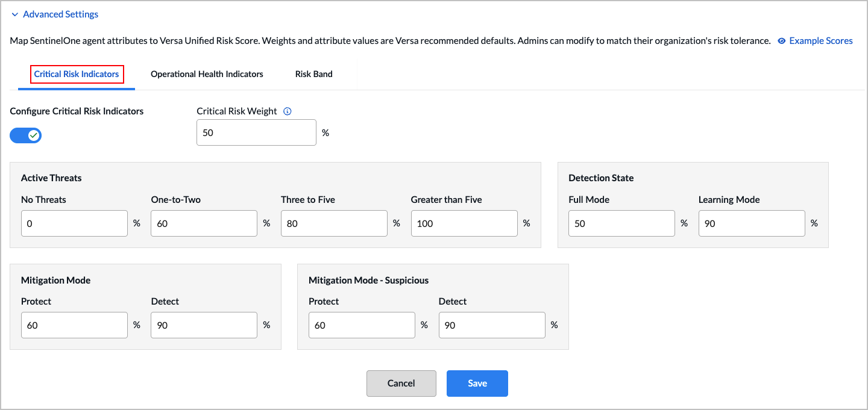Click Mitigation Mode Protect field
Image resolution: width=868 pixels, height=410 pixels.
(x=74, y=325)
